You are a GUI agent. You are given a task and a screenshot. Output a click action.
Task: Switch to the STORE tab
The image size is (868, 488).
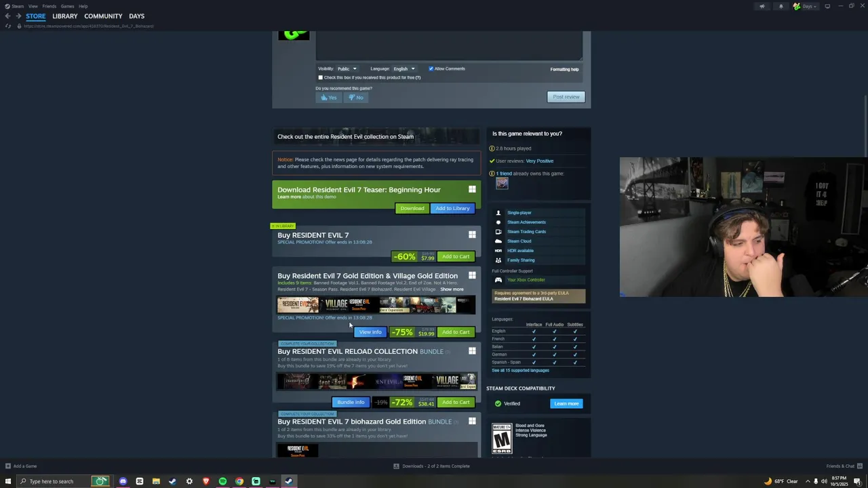pos(36,16)
